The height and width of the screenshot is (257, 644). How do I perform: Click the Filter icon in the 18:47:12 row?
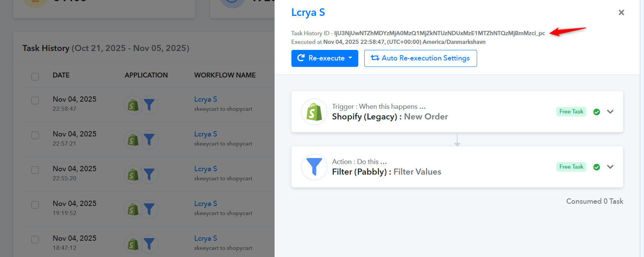coord(149,244)
